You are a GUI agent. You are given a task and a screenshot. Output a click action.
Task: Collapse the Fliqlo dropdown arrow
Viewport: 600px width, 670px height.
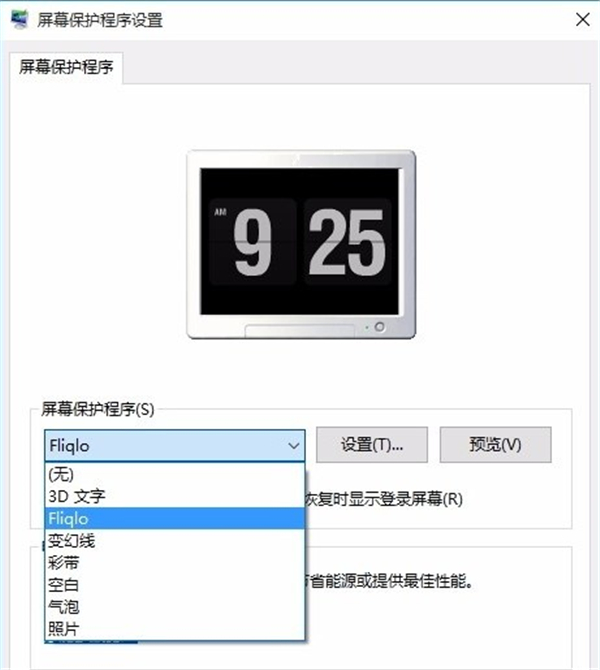294,446
